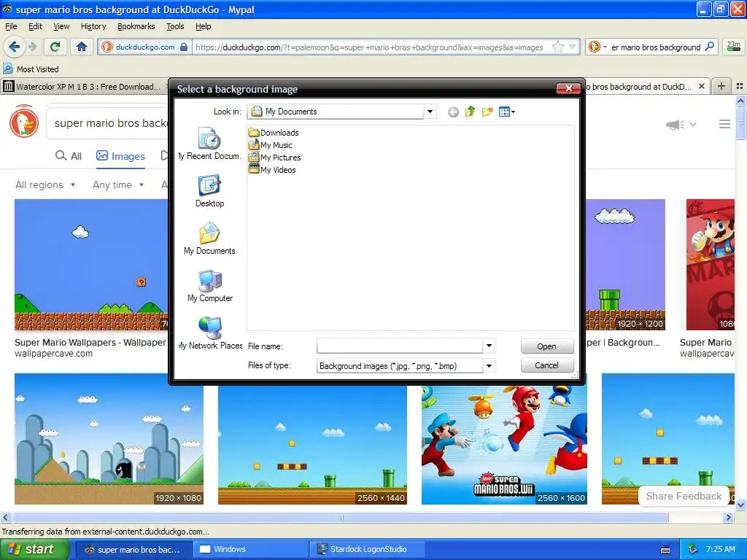
Task: Click the on-screen keyboard tray icon
Action: pos(665,550)
